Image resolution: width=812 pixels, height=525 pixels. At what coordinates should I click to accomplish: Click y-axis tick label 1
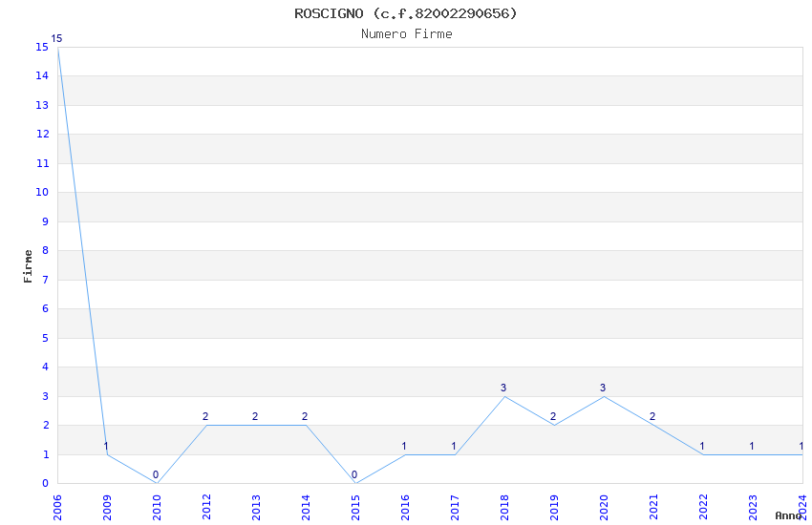(x=46, y=454)
